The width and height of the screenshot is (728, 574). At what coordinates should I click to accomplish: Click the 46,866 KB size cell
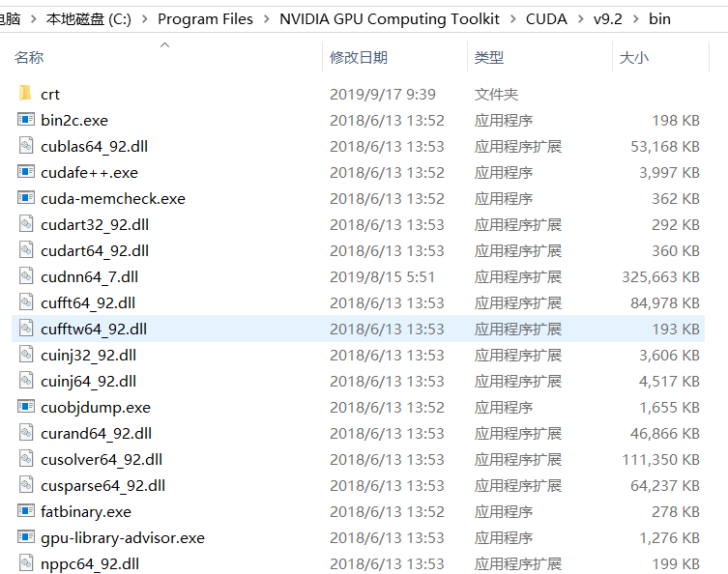click(x=665, y=433)
